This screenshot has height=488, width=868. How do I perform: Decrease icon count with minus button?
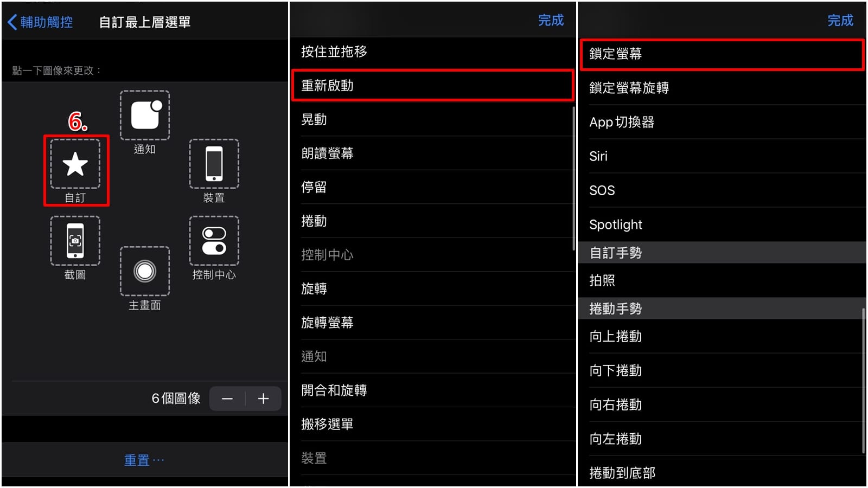tap(227, 399)
